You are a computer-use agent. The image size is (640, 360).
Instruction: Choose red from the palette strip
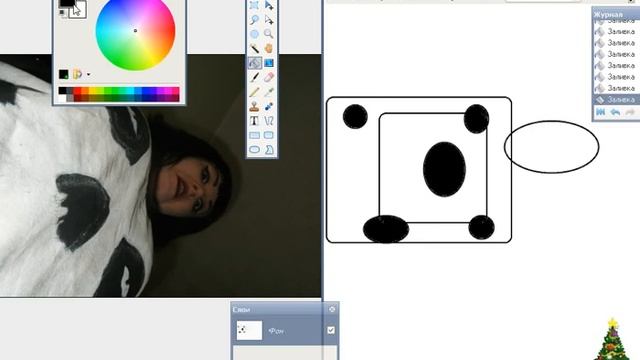click(77, 91)
